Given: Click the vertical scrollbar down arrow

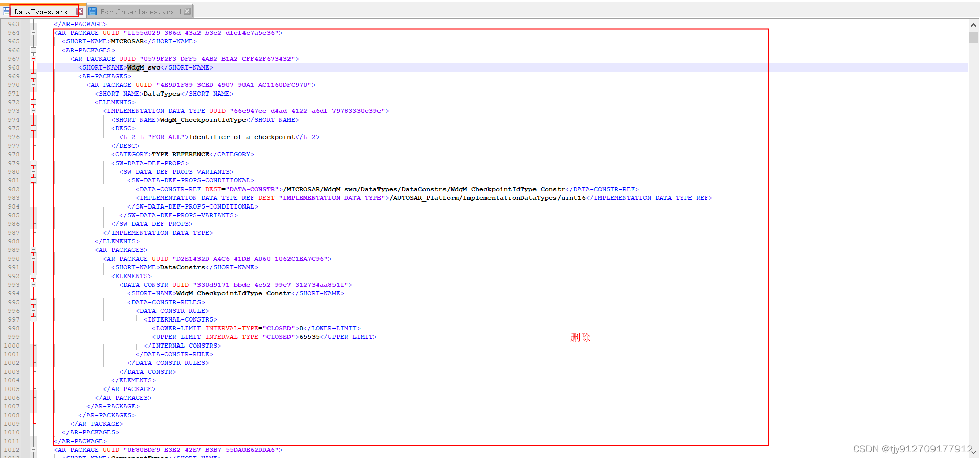Looking at the screenshot, I should pos(973,453).
